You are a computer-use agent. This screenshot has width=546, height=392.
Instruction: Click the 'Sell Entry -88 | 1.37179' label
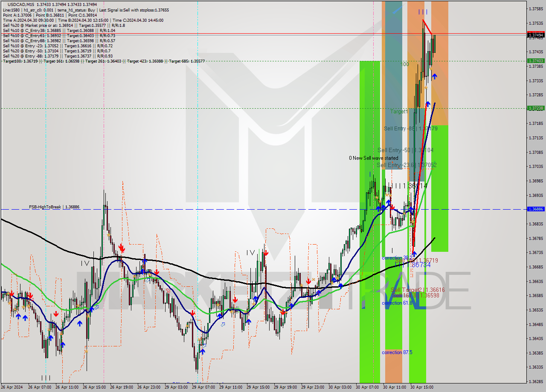410,128
